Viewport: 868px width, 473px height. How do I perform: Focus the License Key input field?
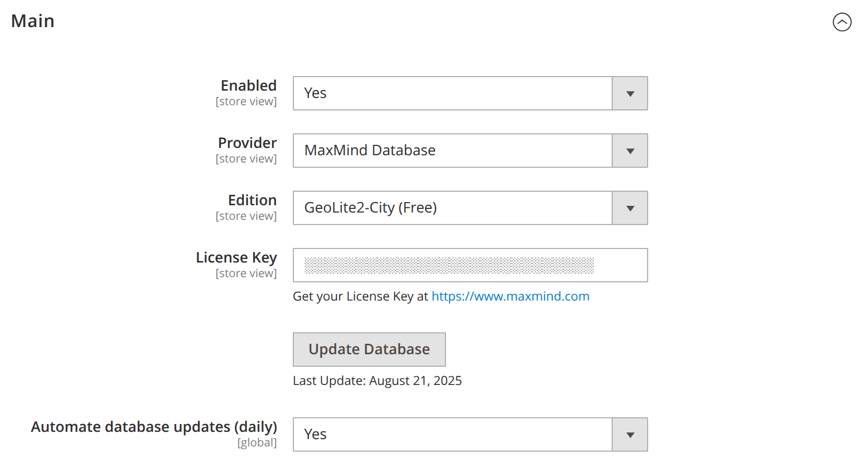click(x=470, y=266)
